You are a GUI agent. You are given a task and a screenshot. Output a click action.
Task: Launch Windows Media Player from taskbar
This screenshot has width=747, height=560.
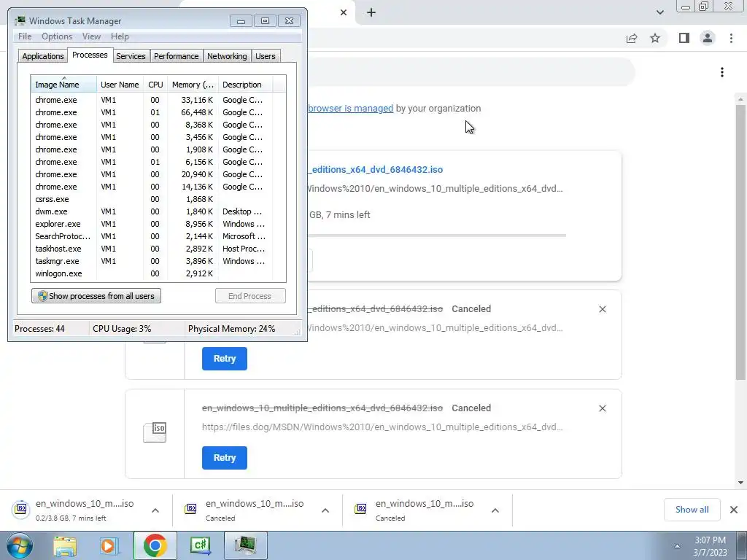(109, 545)
